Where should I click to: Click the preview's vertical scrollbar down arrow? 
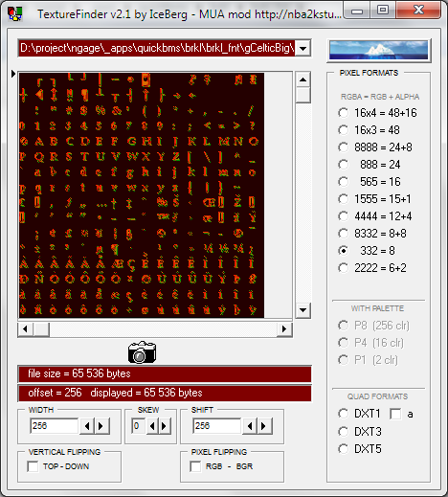tap(302, 310)
